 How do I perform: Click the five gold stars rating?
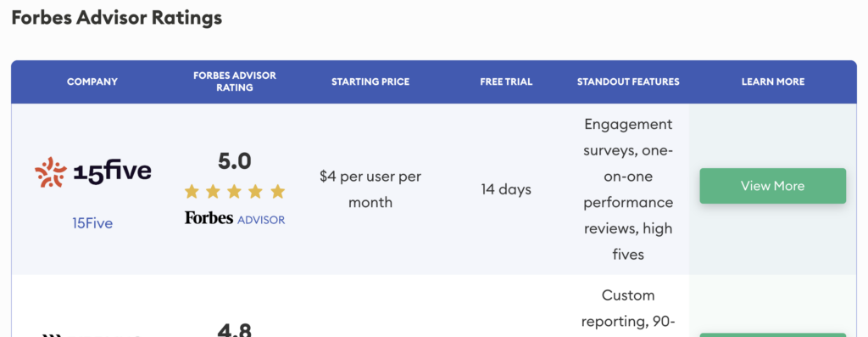(235, 192)
